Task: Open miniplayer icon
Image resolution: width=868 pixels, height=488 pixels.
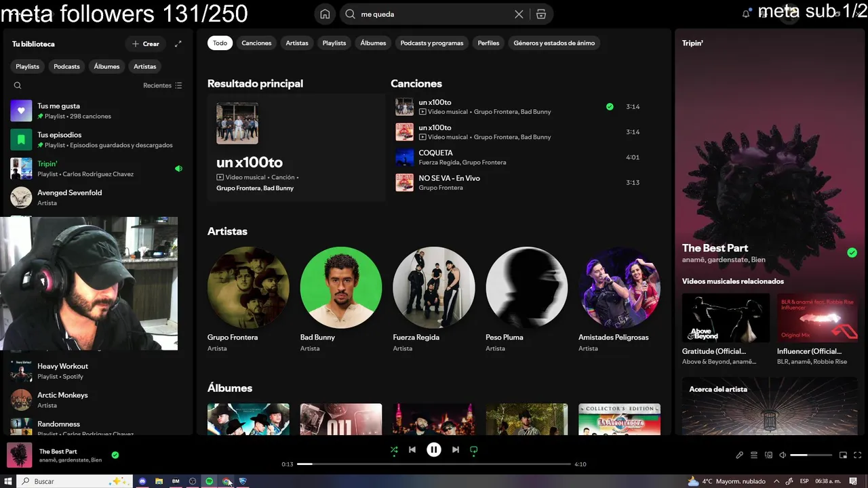Action: (844, 455)
